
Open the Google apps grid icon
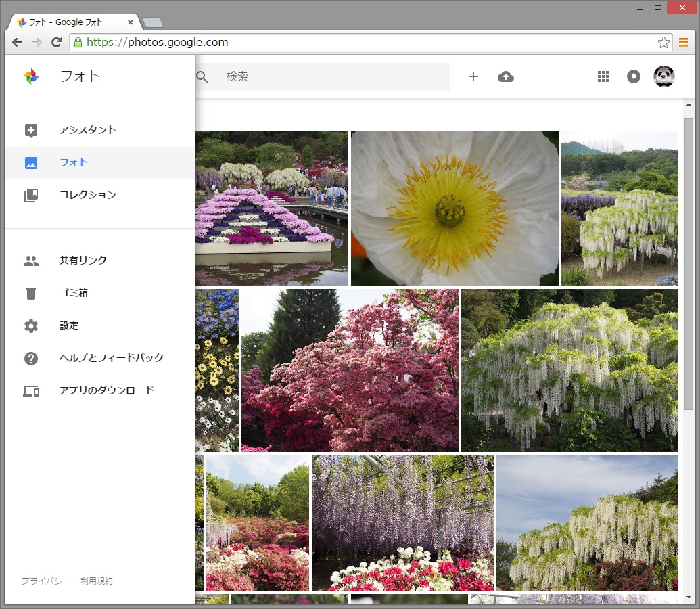point(603,77)
